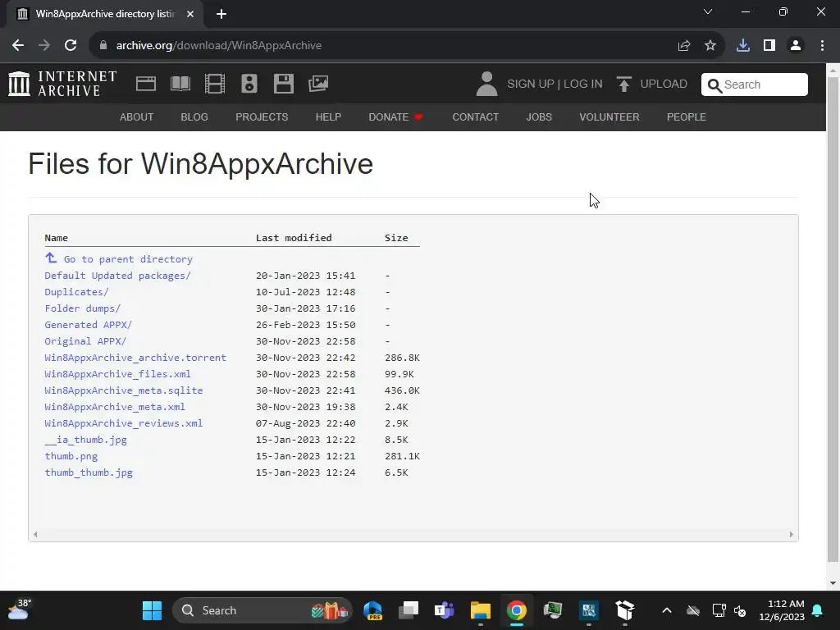Viewport: 840px width, 630px height.
Task: View site information lock icon
Action: [103, 46]
